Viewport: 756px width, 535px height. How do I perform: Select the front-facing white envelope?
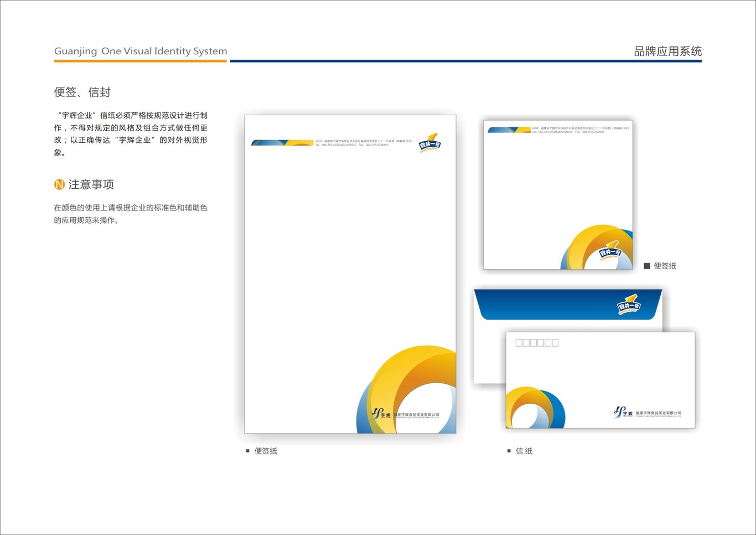tap(600, 380)
